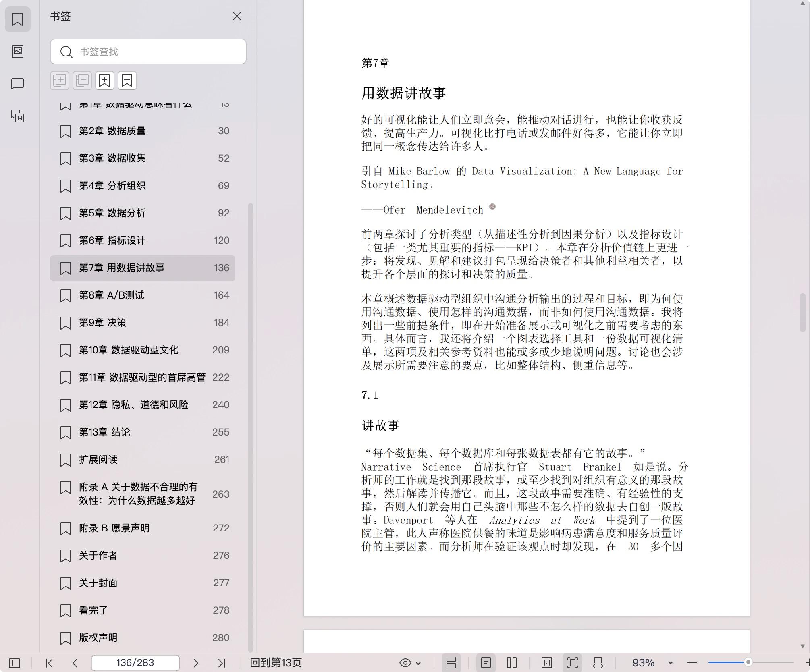
Task: Click the heading 用数据讲故事 in document
Action: click(x=403, y=93)
